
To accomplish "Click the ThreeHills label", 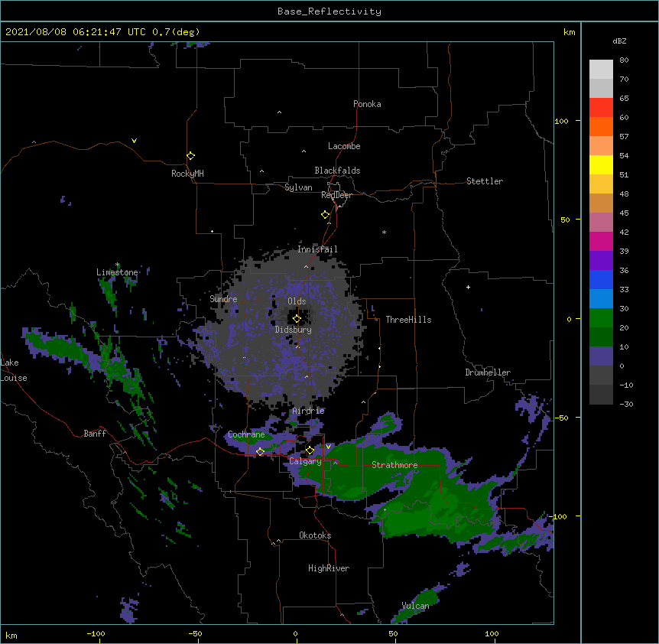I will click(x=408, y=320).
